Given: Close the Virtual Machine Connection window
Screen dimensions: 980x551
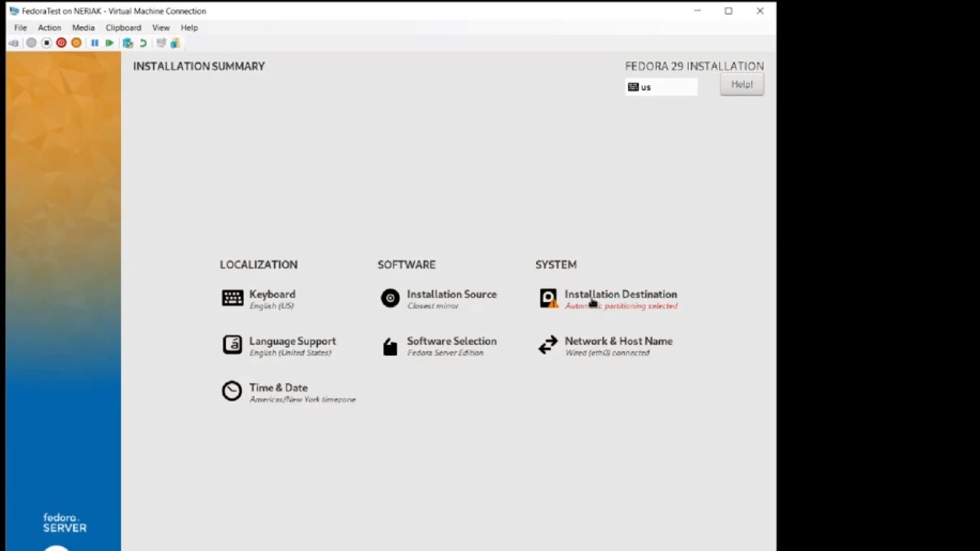Looking at the screenshot, I should (x=759, y=11).
